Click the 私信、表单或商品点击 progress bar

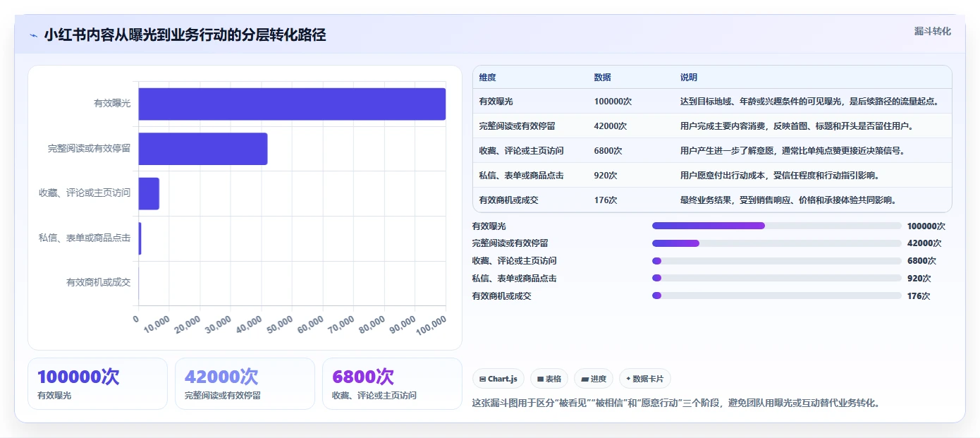point(776,279)
